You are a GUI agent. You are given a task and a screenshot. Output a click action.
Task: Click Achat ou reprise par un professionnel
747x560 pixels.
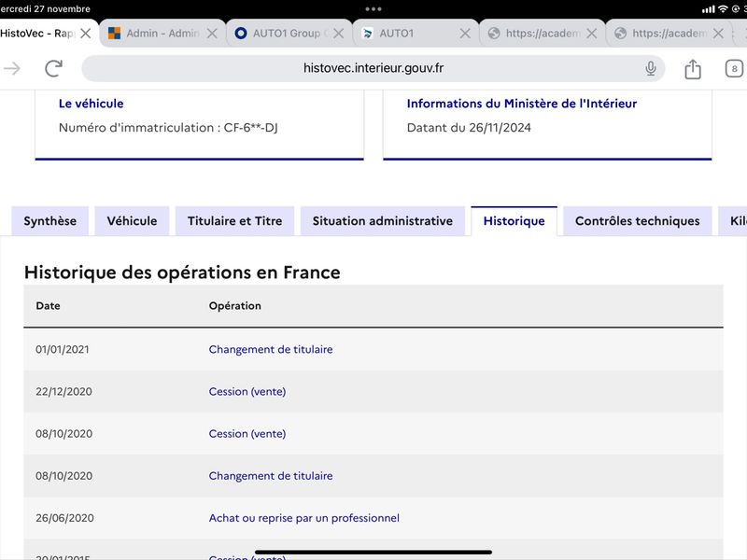pos(304,518)
